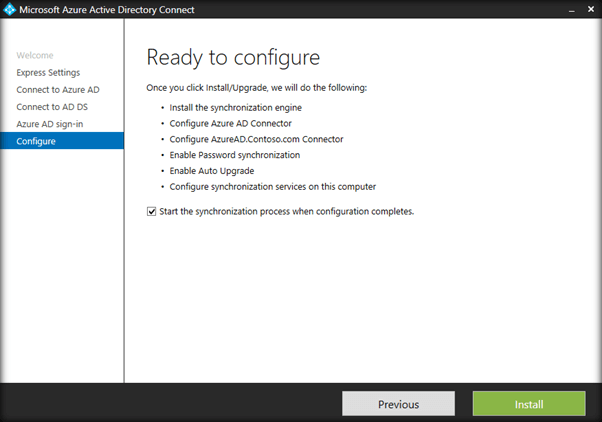Click the Azure AD Connect title bar icon
602x422 pixels.
click(x=10, y=10)
